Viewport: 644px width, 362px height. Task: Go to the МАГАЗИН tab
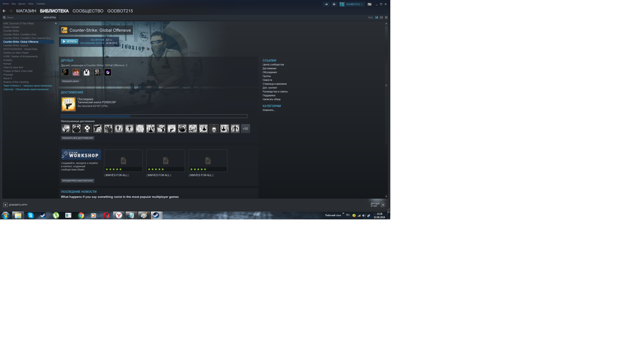click(26, 11)
